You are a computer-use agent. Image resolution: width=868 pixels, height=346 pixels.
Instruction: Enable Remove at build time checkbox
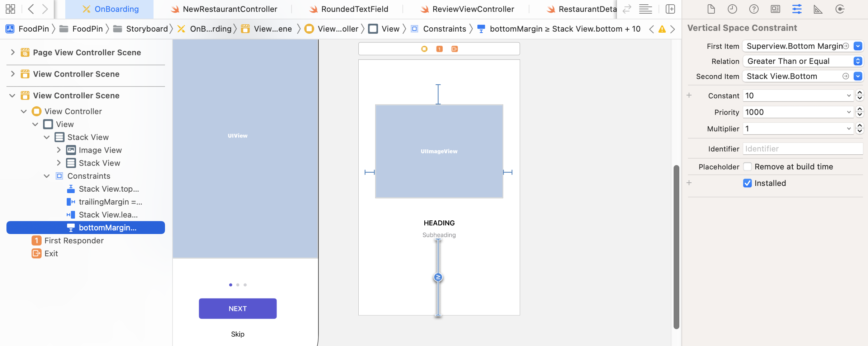[747, 167]
